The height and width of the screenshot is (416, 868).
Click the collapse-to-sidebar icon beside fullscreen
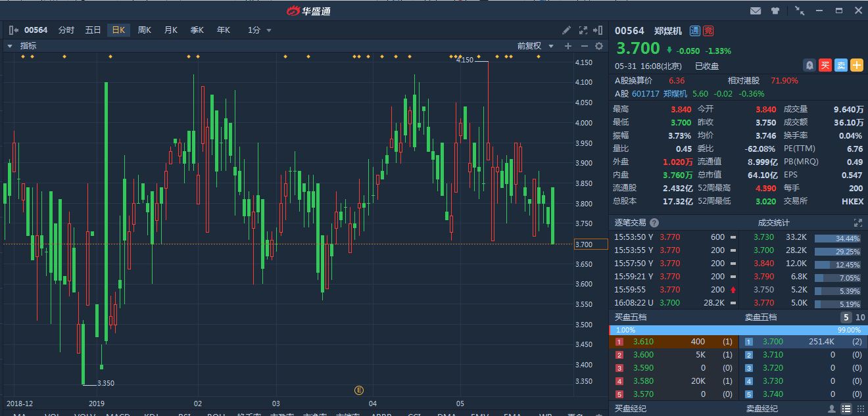(x=598, y=30)
